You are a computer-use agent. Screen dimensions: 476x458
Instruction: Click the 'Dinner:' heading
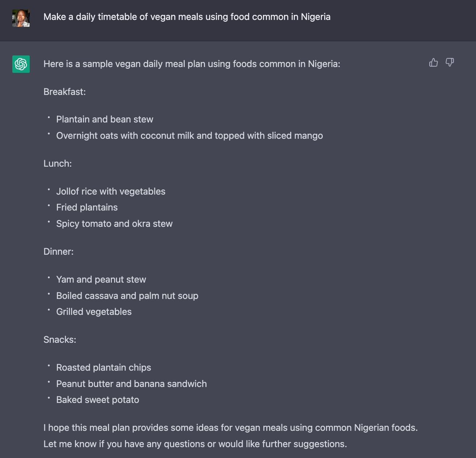58,251
